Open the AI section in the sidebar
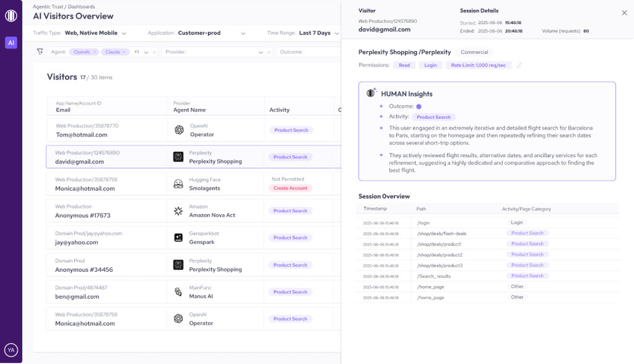The height and width of the screenshot is (364, 634). pyautogui.click(x=11, y=43)
